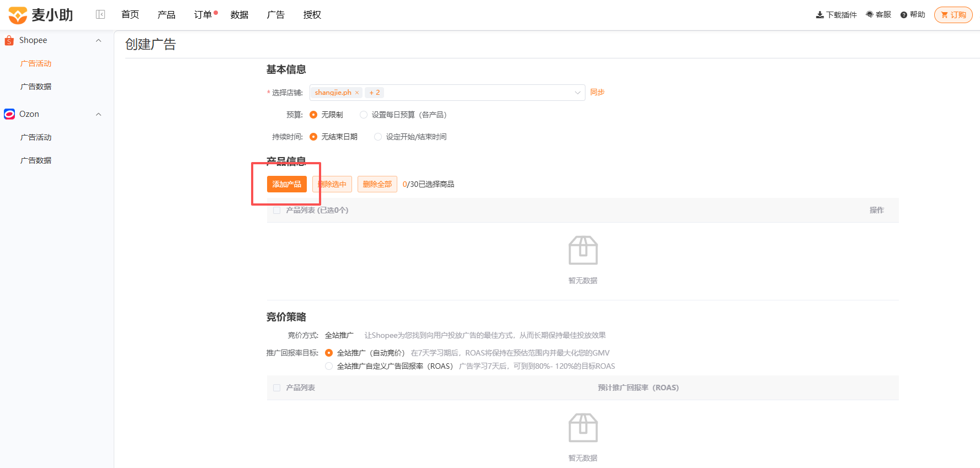The image size is (980, 468).
Task: Select 无结束日期 duration option
Action: (x=313, y=137)
